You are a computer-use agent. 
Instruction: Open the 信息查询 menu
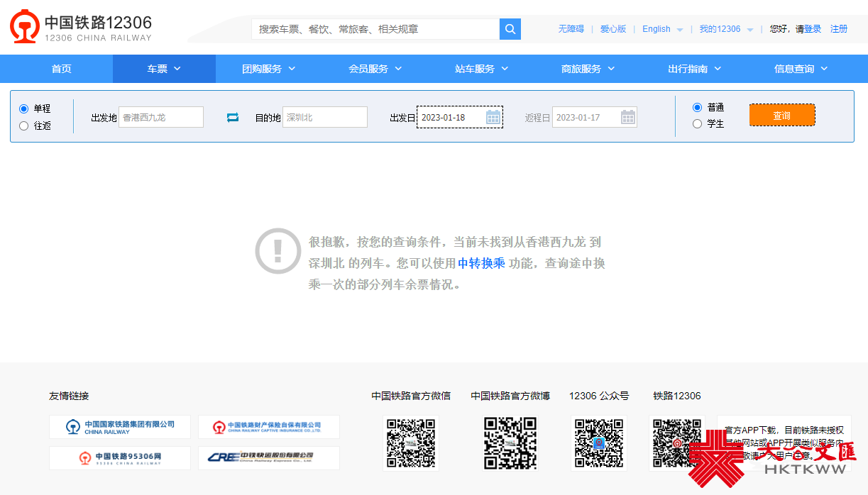click(801, 69)
